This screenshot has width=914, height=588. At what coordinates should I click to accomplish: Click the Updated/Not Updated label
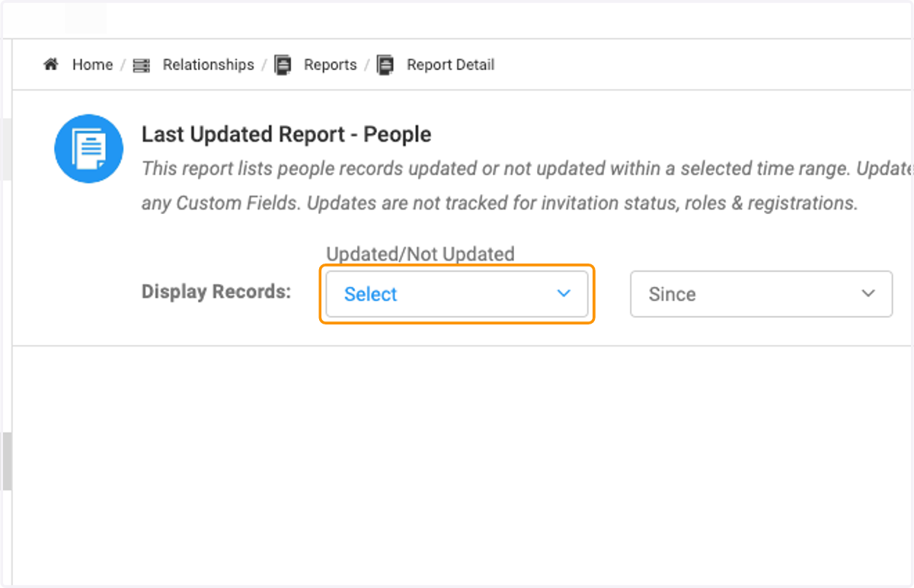420,254
